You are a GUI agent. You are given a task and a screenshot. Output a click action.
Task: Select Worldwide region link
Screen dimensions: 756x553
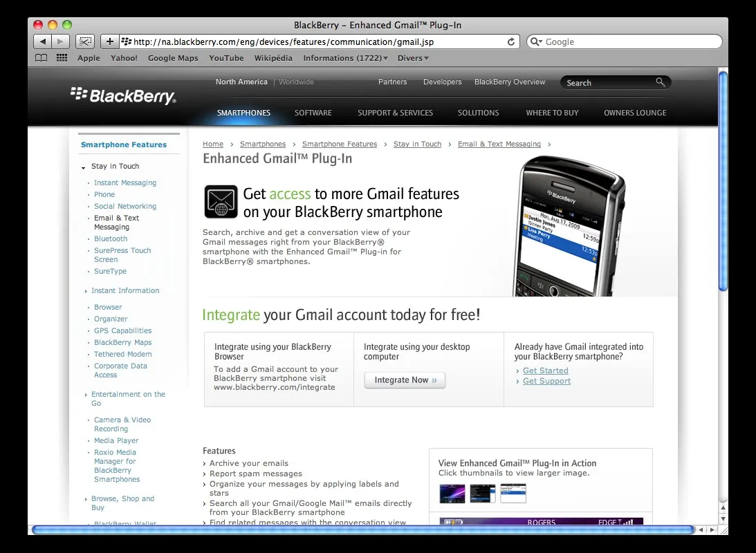[x=296, y=82]
